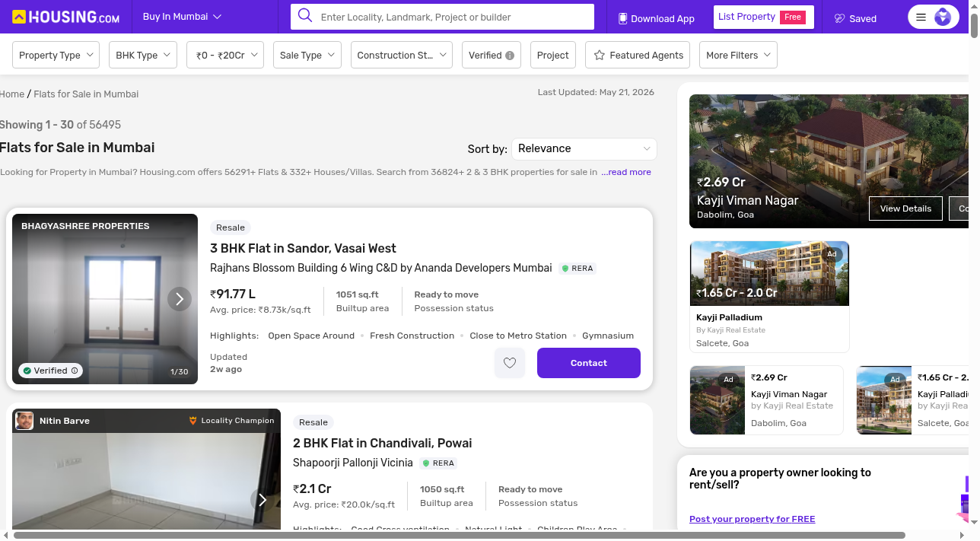Image resolution: width=980 pixels, height=541 pixels.
Task: Open Sandor flat listing photo
Action: [105, 299]
